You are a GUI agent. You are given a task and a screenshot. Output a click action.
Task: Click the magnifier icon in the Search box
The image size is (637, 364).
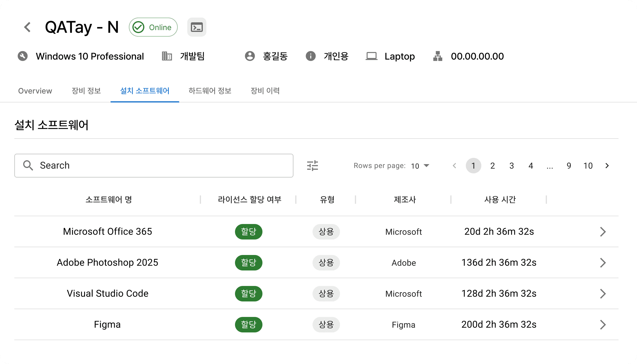click(x=28, y=165)
